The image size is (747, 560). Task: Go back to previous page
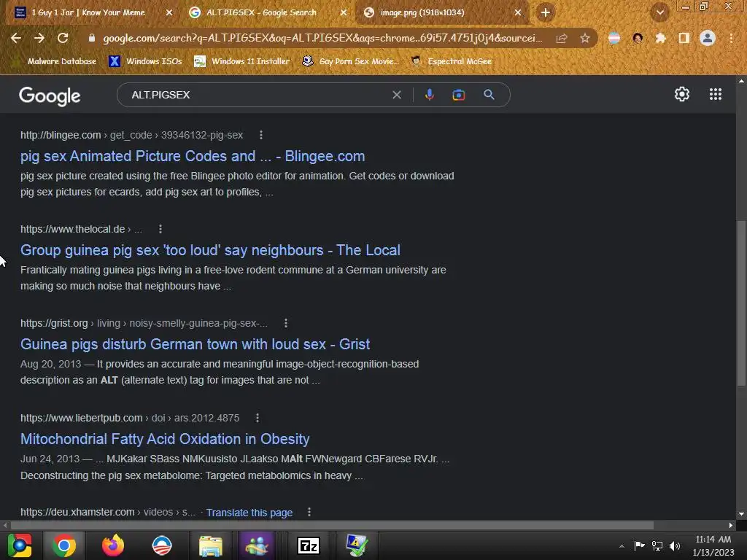(x=16, y=38)
